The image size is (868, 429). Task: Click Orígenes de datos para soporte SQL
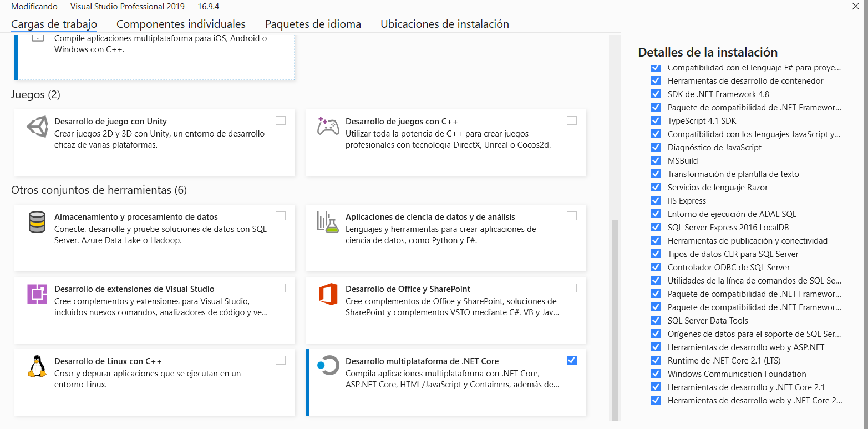point(754,334)
